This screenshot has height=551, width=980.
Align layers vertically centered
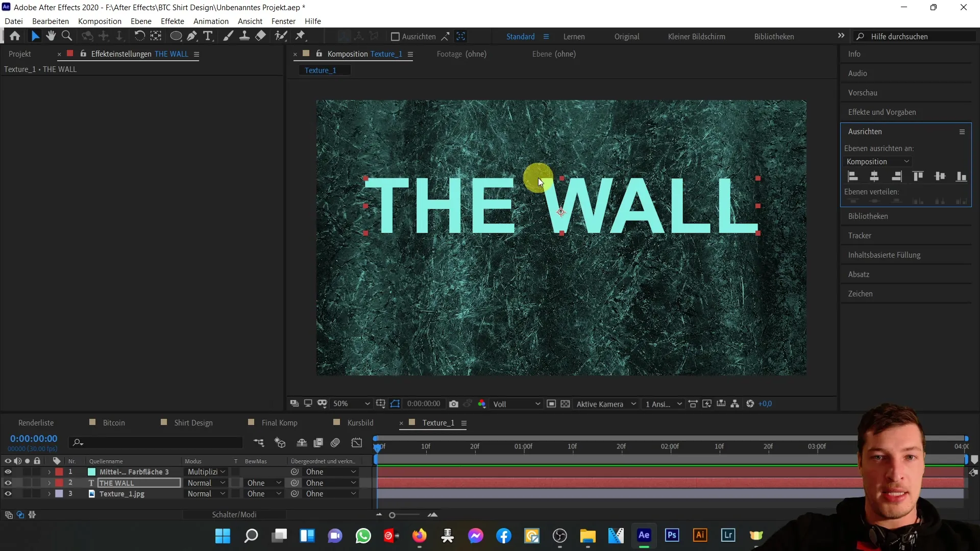[x=940, y=177]
